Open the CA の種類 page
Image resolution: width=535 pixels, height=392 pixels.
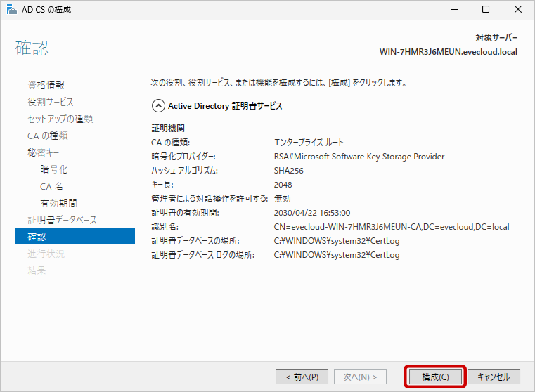(48, 136)
